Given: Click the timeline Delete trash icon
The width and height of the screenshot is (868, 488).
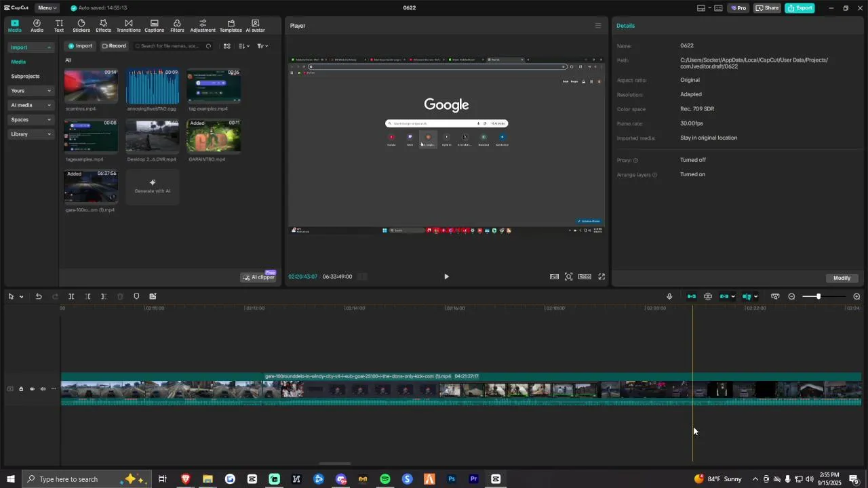Looking at the screenshot, I should pyautogui.click(x=120, y=296).
